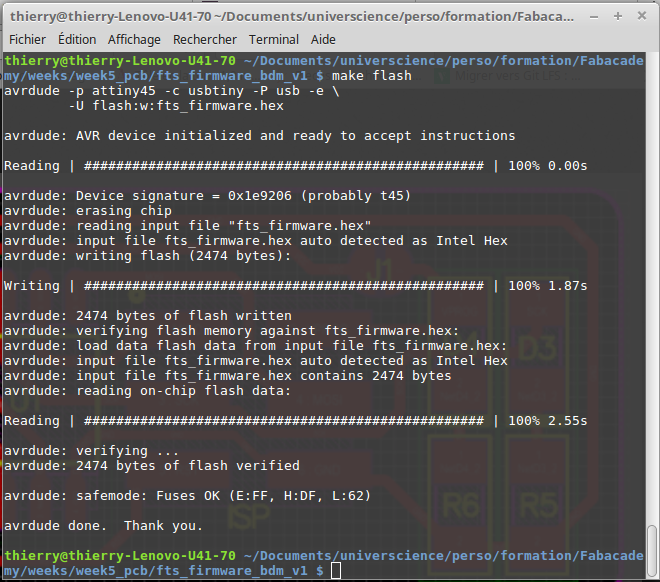
Task: Click the '-U flash:w:fts_firmware.hex' line
Action: click(x=176, y=106)
